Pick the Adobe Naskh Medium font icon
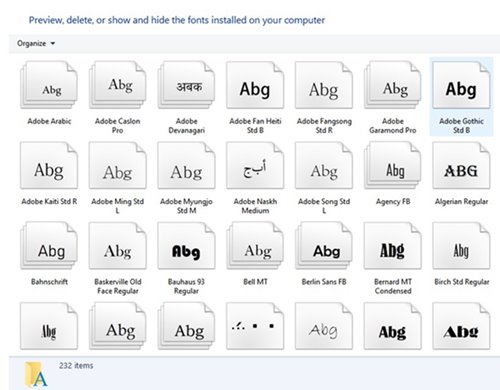 pos(255,166)
